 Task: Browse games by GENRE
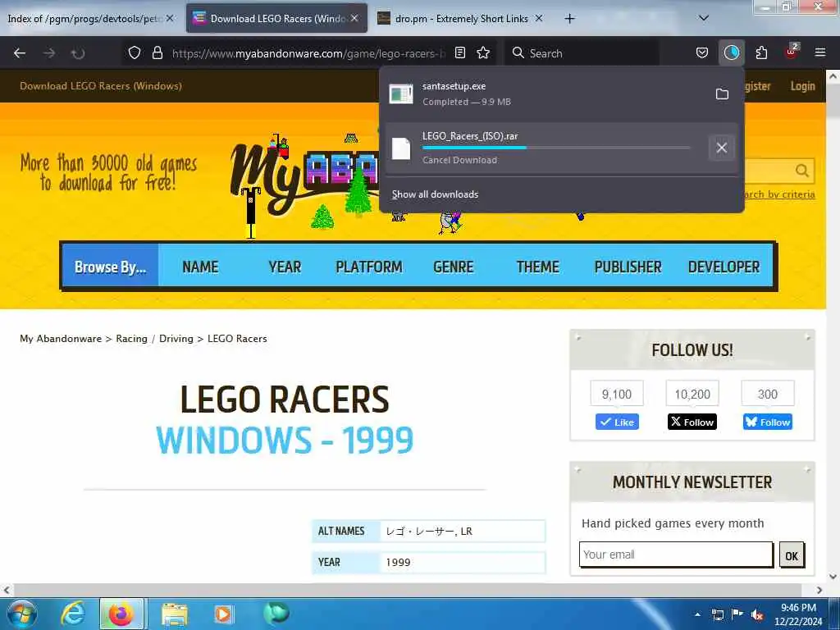point(453,267)
